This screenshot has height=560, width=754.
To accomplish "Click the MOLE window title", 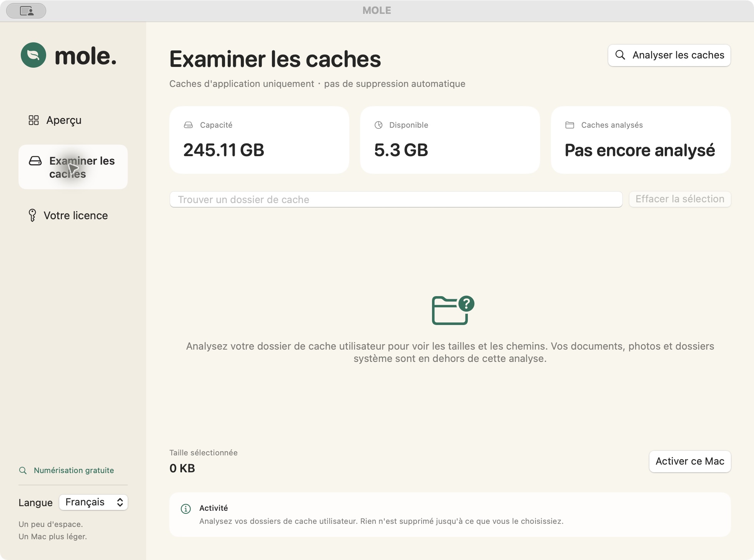I will (x=377, y=10).
